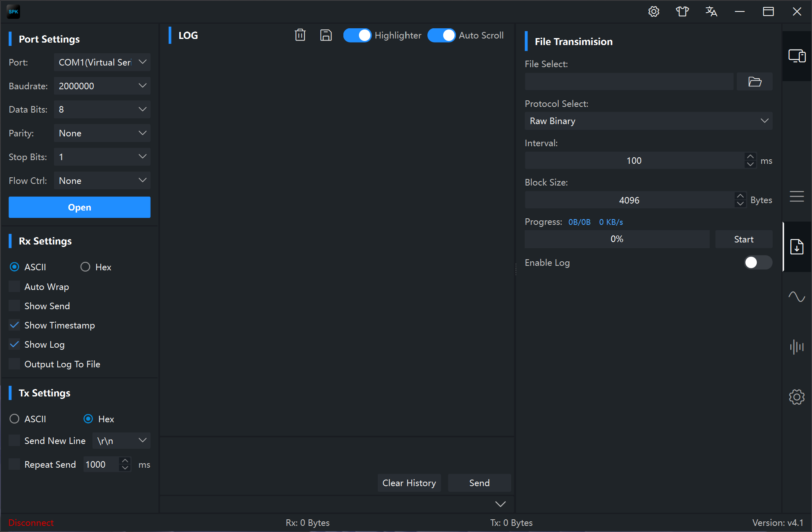
Task: Click the Repeat Send 1000 field
Action: coord(101,464)
